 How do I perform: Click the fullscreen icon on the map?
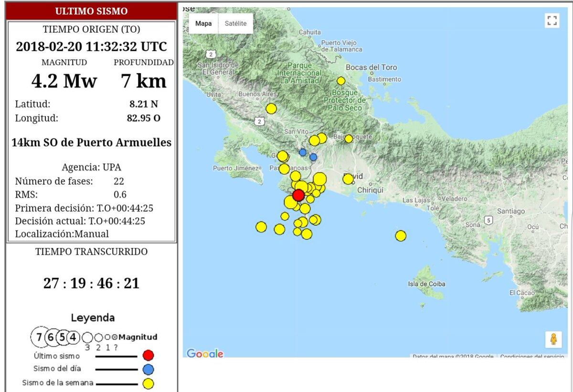(552, 21)
